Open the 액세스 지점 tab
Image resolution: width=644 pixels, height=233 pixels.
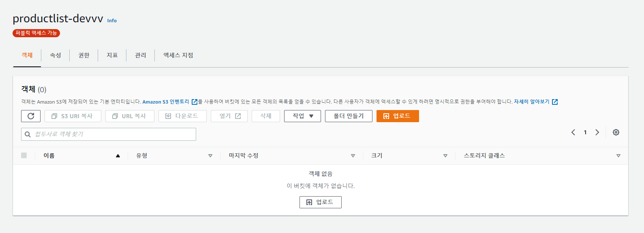tap(178, 55)
